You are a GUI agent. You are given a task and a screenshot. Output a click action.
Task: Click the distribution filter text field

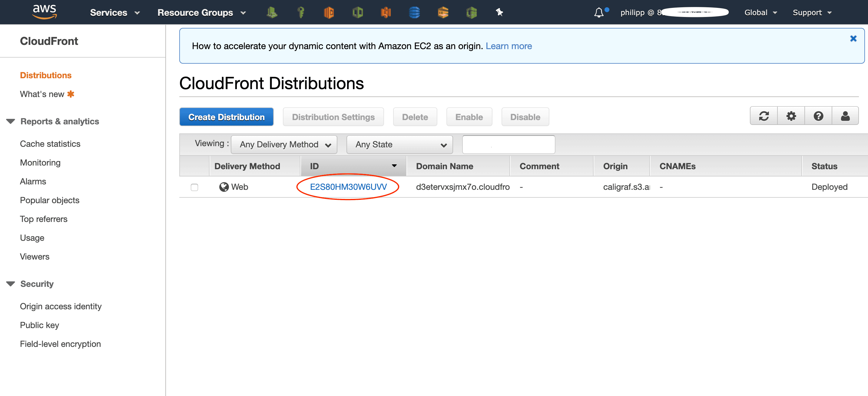coord(508,145)
